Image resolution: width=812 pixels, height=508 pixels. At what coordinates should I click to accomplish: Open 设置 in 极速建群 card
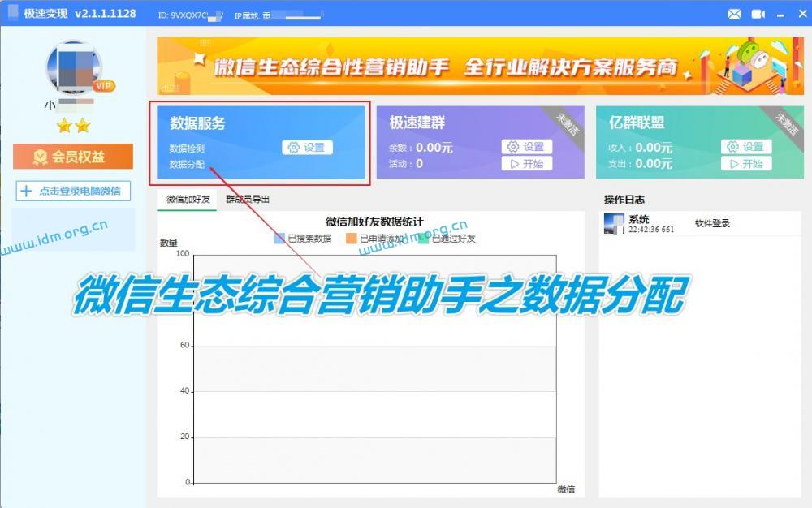[x=527, y=147]
